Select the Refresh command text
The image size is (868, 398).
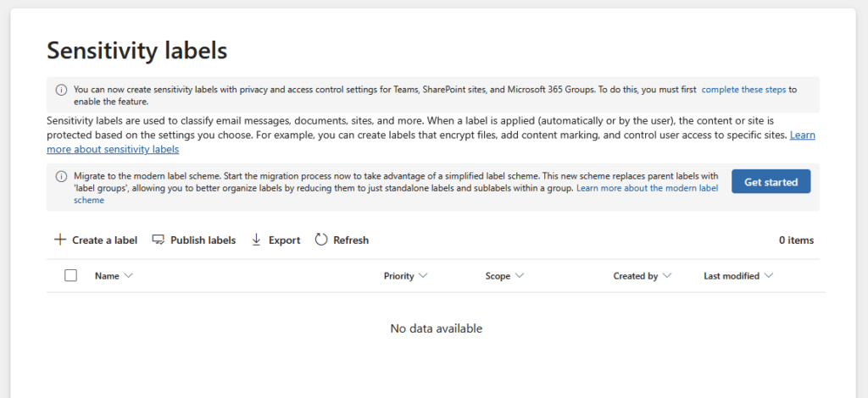click(x=351, y=240)
